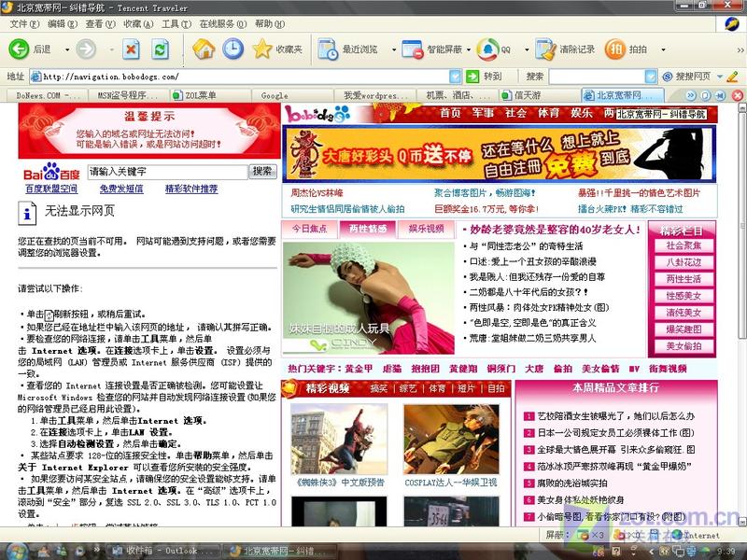The width and height of the screenshot is (747, 560).
Task: Switch to the Google tab
Action: tap(293, 96)
